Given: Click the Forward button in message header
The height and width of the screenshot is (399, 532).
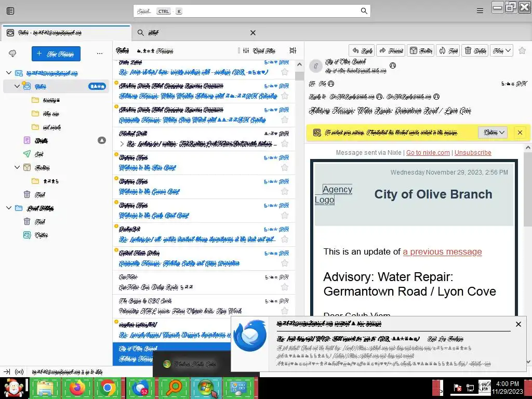Looking at the screenshot, I should click(391, 50).
